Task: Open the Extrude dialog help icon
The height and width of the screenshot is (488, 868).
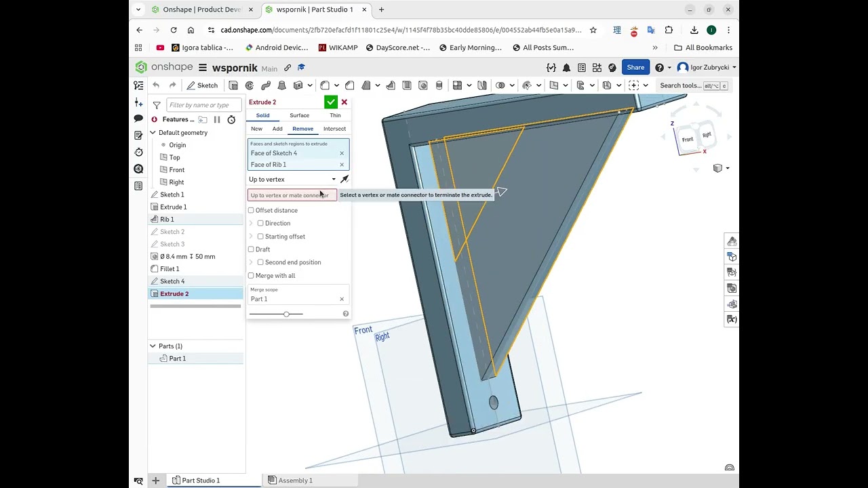Action: [x=346, y=314]
